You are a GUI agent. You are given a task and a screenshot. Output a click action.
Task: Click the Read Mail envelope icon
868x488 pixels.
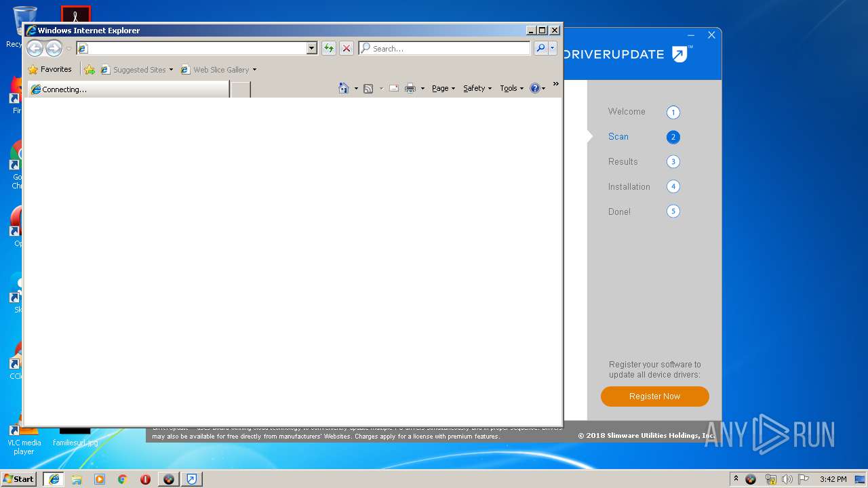[393, 88]
